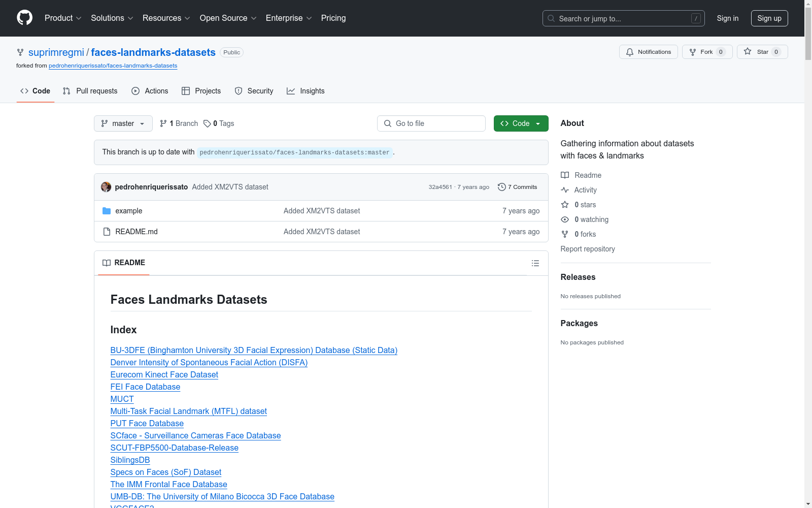Switch to the Security tab
The width and height of the screenshot is (812, 508).
254,91
